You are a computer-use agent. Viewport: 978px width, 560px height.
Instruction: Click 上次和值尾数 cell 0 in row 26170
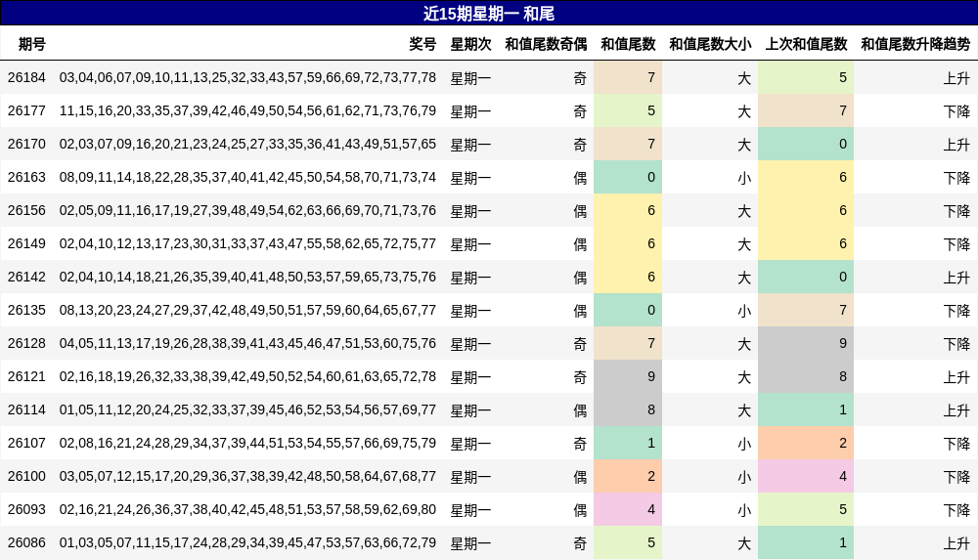(806, 144)
